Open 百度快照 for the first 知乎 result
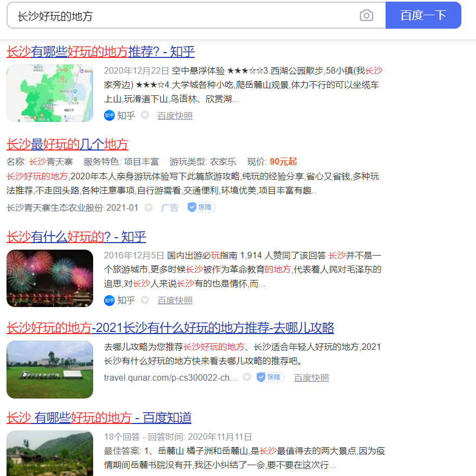 click(175, 115)
